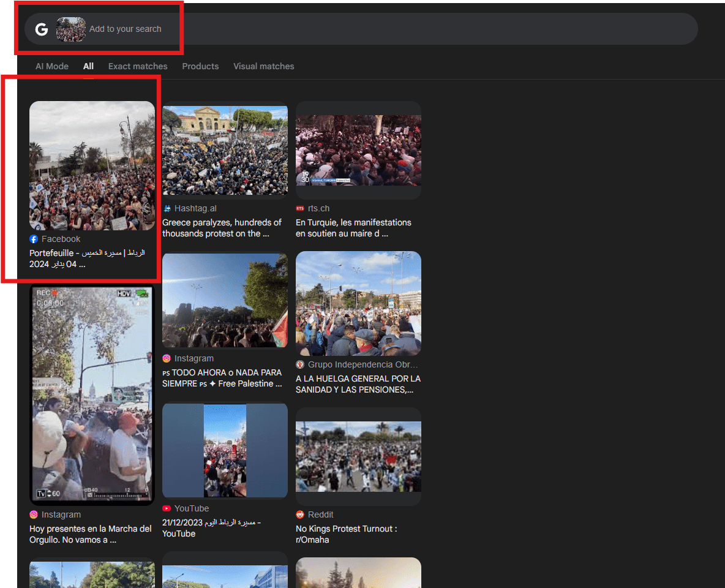Open the Products tab
Viewport: 725px width, 588px height.
pos(200,66)
